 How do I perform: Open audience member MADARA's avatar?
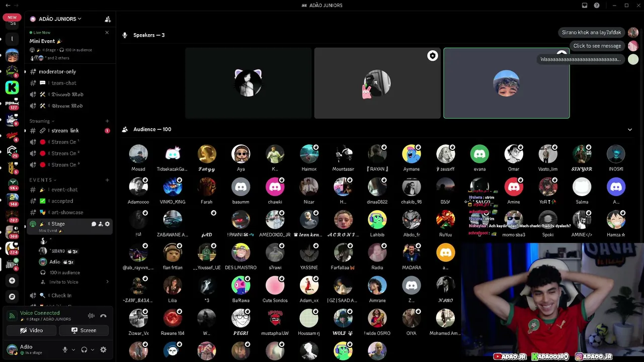coord(412,252)
